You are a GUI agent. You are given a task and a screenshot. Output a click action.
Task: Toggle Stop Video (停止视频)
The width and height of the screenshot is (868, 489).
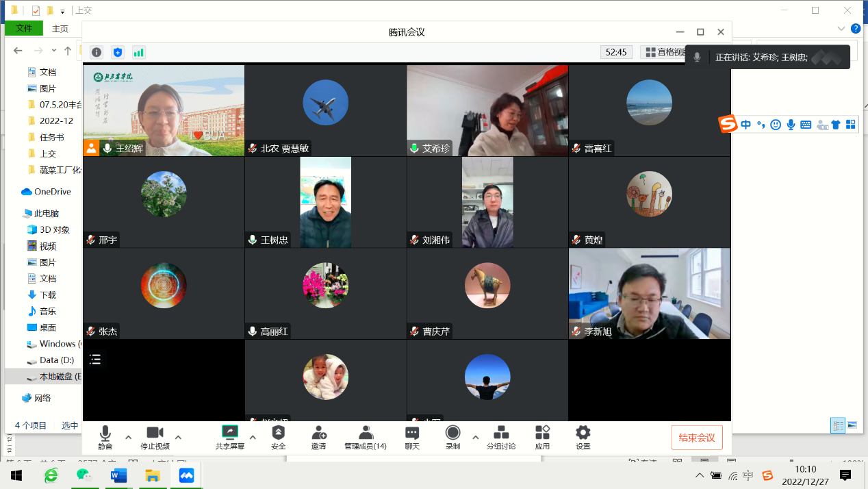(x=155, y=437)
